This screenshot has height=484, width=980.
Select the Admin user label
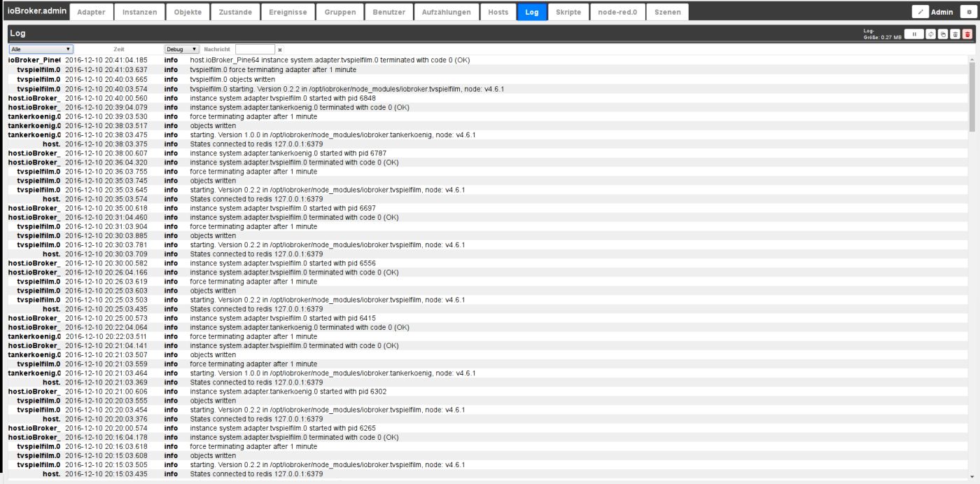click(x=941, y=12)
